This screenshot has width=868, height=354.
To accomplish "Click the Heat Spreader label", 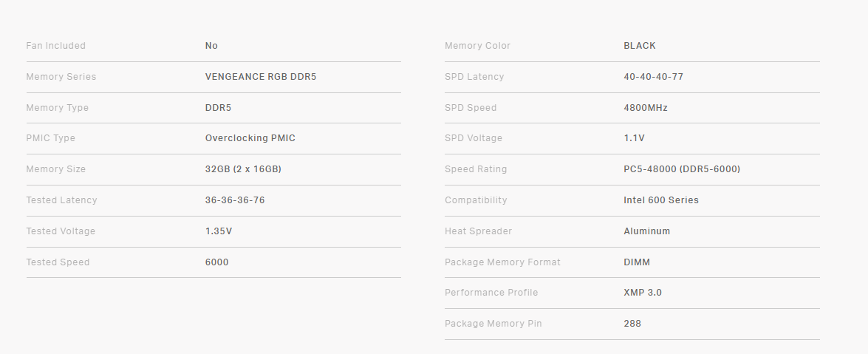I will [x=478, y=231].
